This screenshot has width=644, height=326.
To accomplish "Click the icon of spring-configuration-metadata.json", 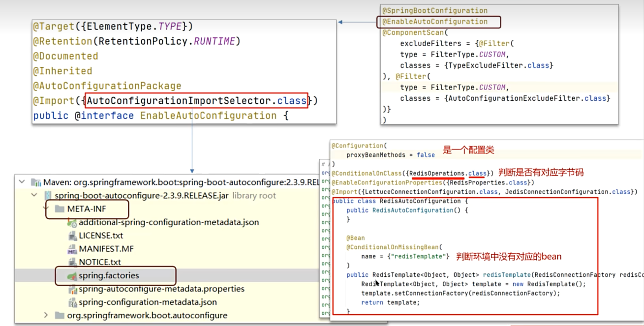I will (72, 302).
